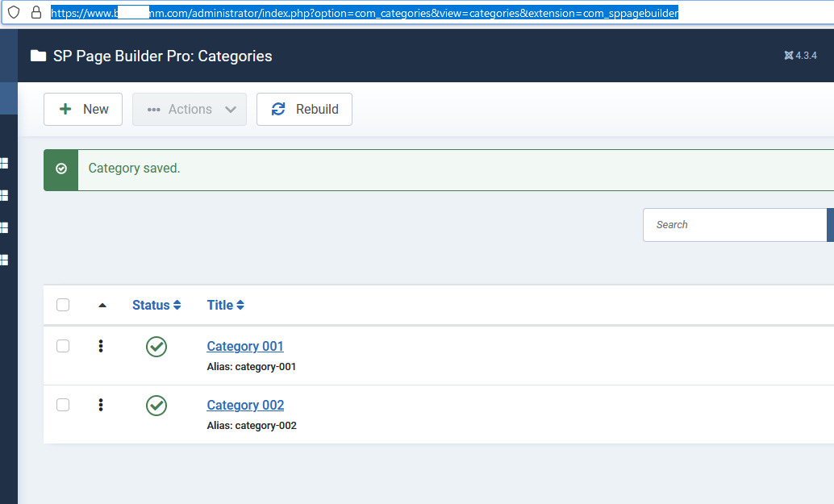Click the shield icon in address bar
The image size is (834, 504).
click(14, 13)
